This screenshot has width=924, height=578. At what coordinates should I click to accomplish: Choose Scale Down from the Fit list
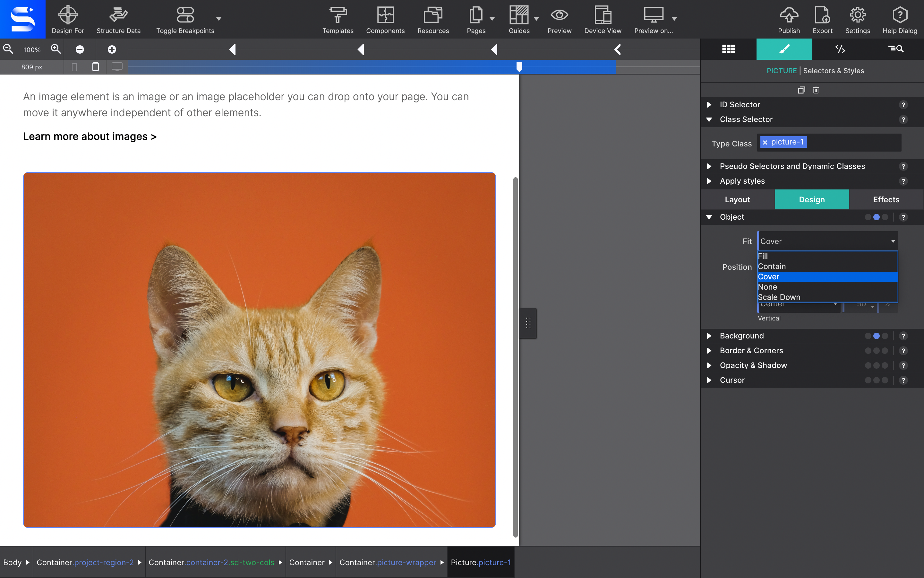click(827, 297)
